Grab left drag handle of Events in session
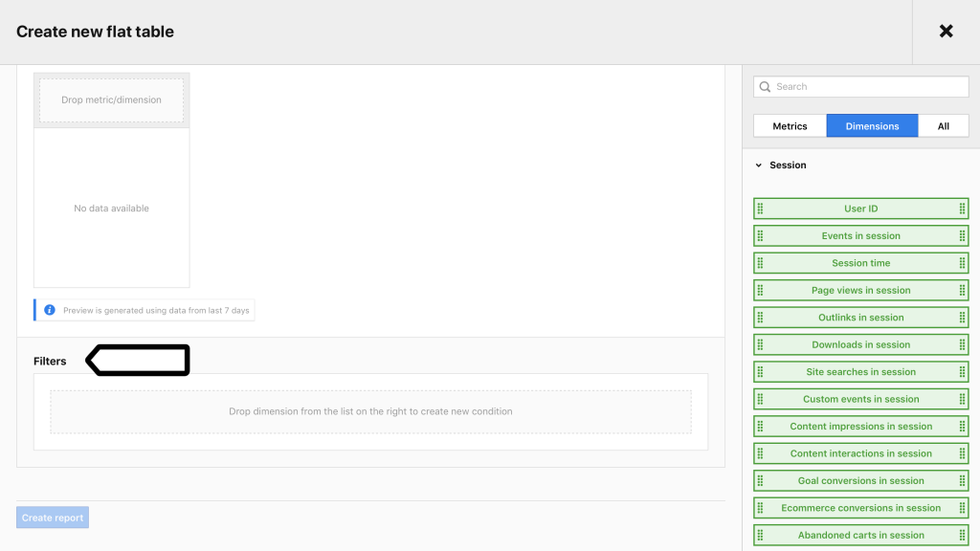Screen dimensions: 980x551 click(760, 235)
